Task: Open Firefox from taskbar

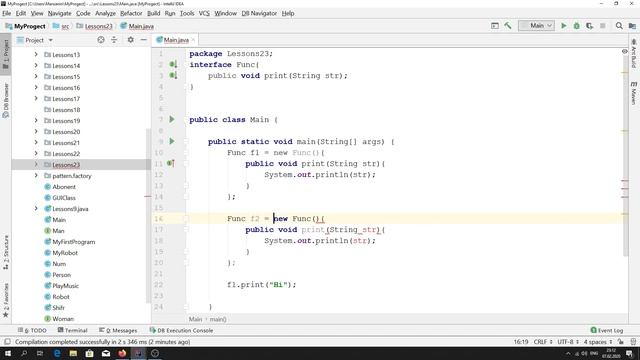Action: point(122,353)
